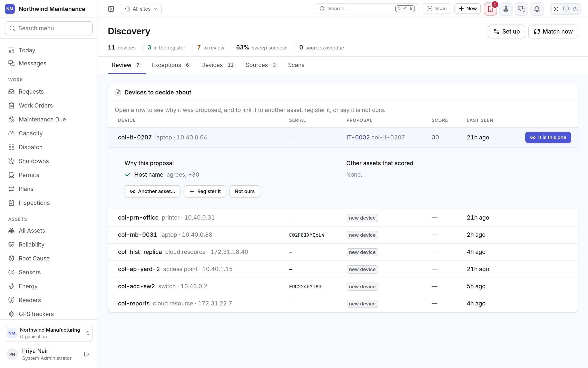Click the Search menu field
588x368 pixels.
[49, 28]
